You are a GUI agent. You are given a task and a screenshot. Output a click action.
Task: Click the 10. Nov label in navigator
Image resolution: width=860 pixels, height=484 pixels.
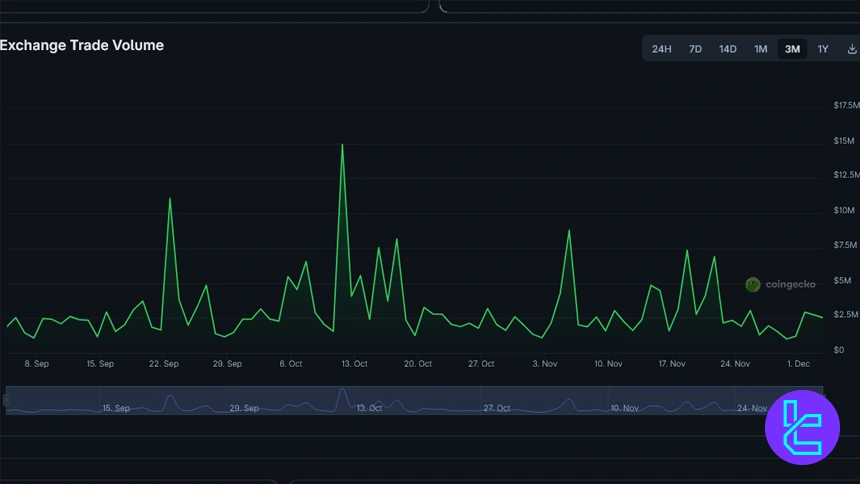coord(625,408)
